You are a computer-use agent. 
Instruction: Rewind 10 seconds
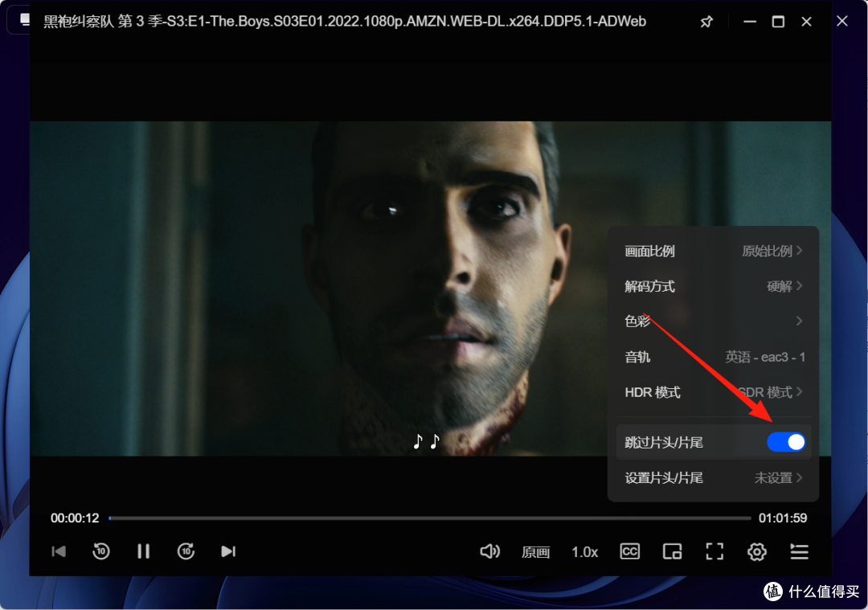[100, 551]
